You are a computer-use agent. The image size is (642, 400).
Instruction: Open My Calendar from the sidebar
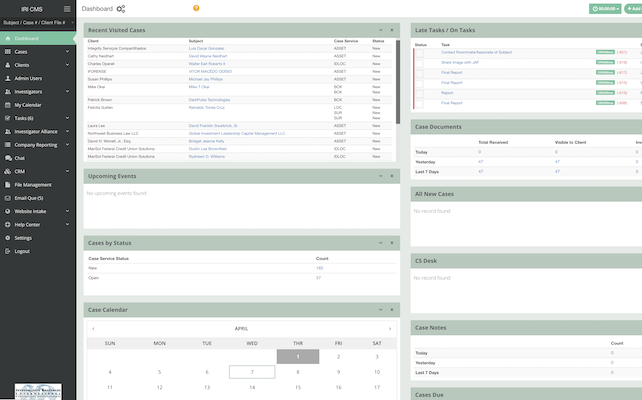(x=29, y=104)
